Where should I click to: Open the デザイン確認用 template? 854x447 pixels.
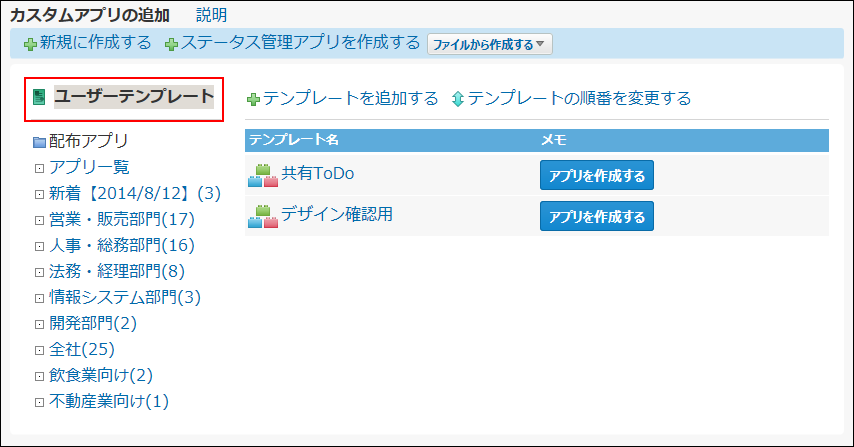pyautogui.click(x=337, y=214)
